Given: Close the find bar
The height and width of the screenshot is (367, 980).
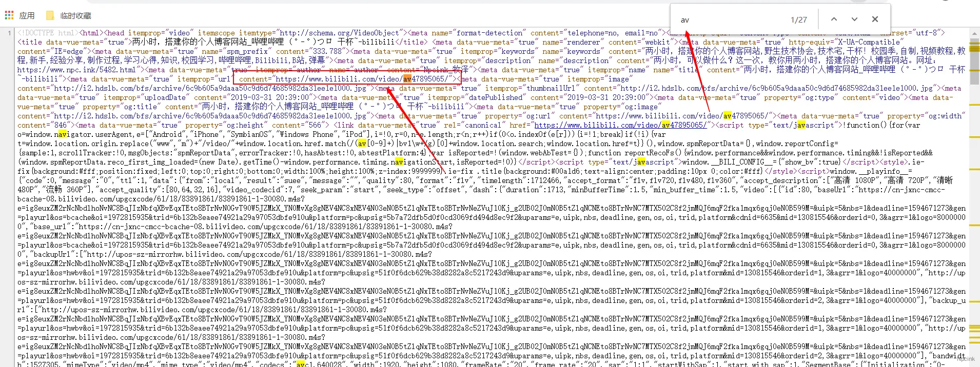Looking at the screenshot, I should click(875, 19).
